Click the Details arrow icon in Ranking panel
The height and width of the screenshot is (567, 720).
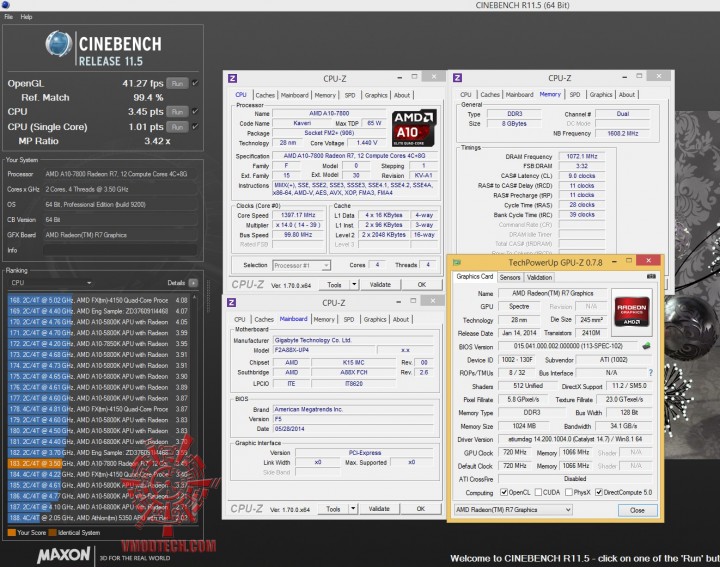click(x=193, y=283)
